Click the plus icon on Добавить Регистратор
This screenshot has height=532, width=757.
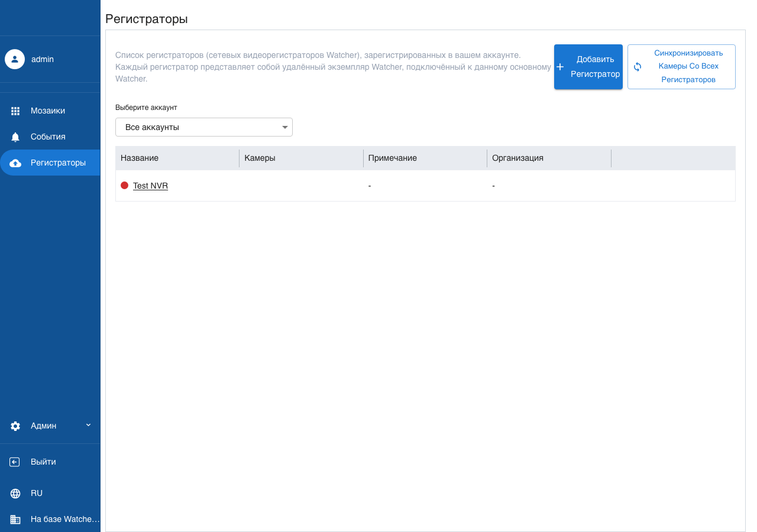560,67
